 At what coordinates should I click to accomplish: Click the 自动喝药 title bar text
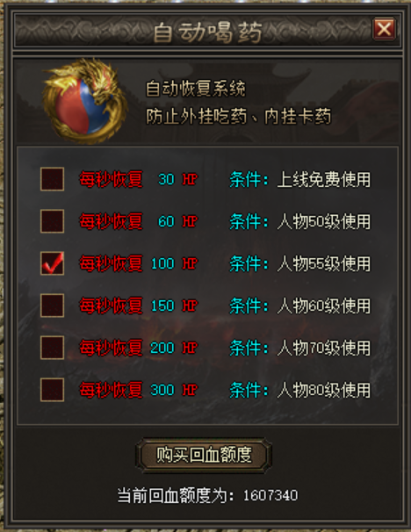[208, 32]
